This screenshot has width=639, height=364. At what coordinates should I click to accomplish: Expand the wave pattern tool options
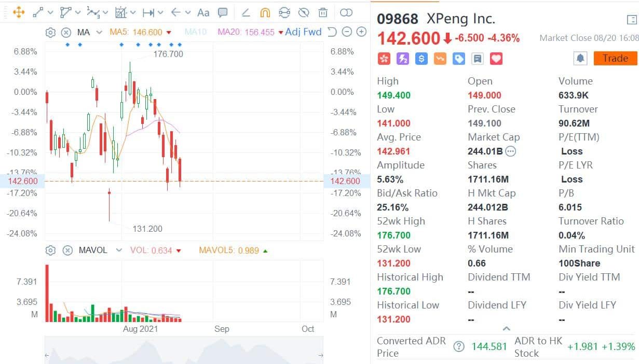[x=105, y=13]
